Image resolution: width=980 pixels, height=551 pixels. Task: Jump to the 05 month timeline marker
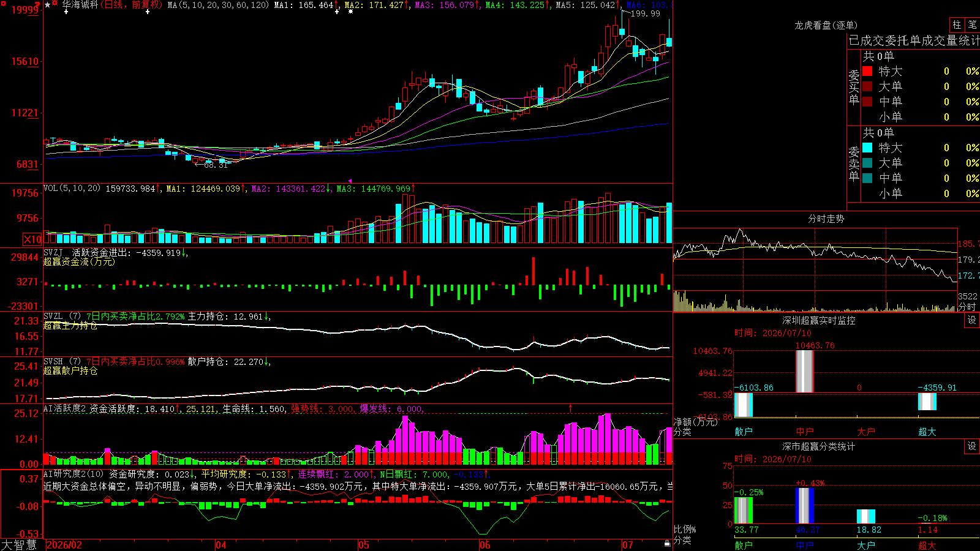pos(364,545)
